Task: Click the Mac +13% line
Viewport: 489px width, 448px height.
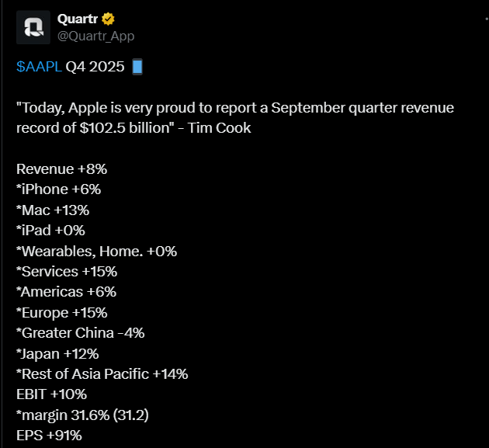Action: 54,210
